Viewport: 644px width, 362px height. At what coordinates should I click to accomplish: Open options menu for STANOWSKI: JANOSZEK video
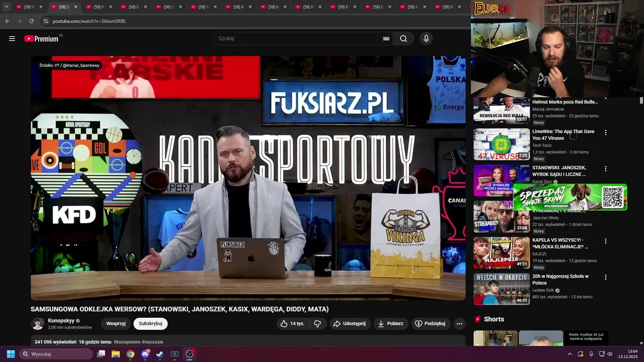pos(606,169)
